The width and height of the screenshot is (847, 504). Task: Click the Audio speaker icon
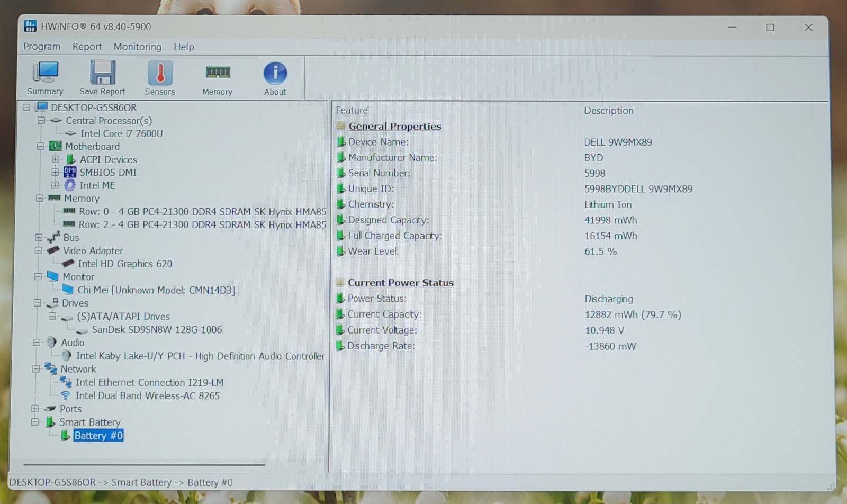click(x=51, y=343)
